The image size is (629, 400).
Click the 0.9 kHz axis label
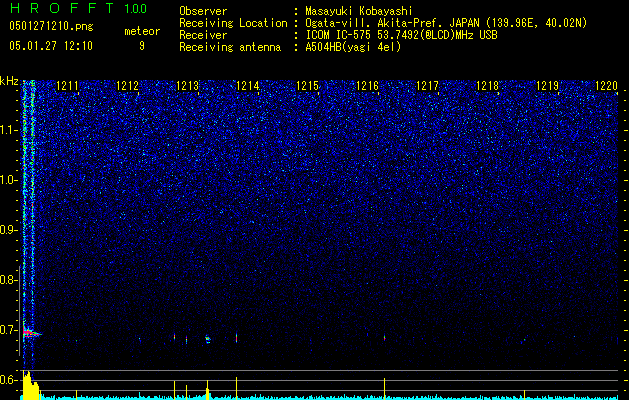point(9,230)
